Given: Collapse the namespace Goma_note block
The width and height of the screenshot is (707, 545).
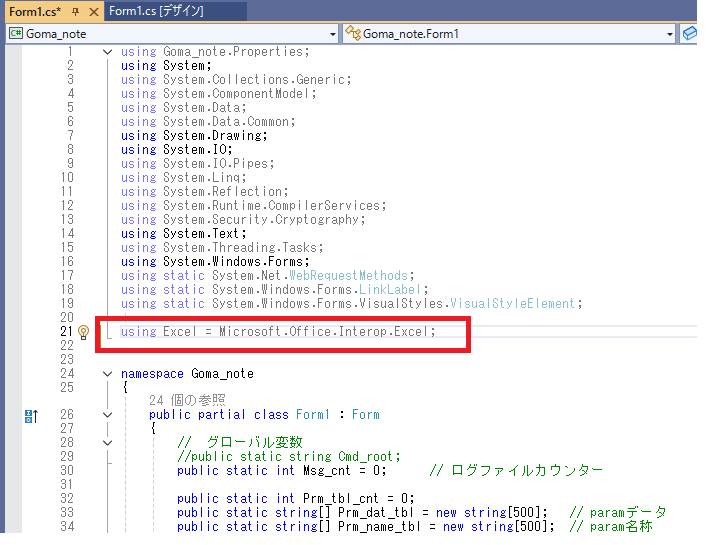Looking at the screenshot, I should [108, 374].
